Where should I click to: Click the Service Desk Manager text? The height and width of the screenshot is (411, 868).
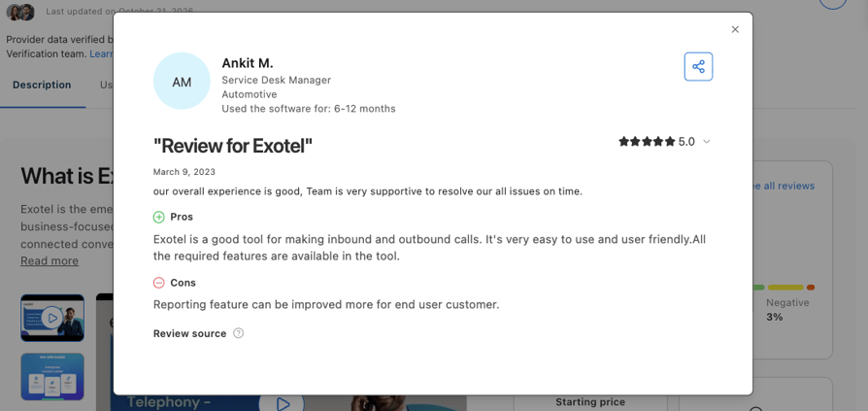277,81
